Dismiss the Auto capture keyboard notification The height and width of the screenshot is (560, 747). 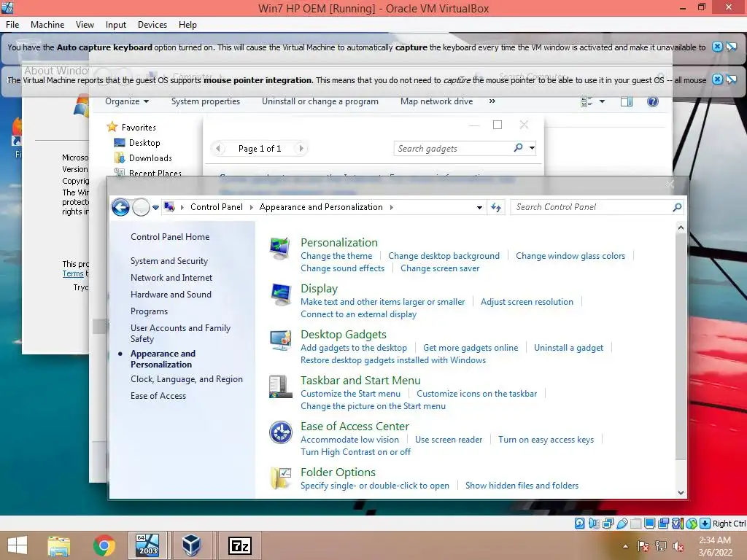point(717,47)
